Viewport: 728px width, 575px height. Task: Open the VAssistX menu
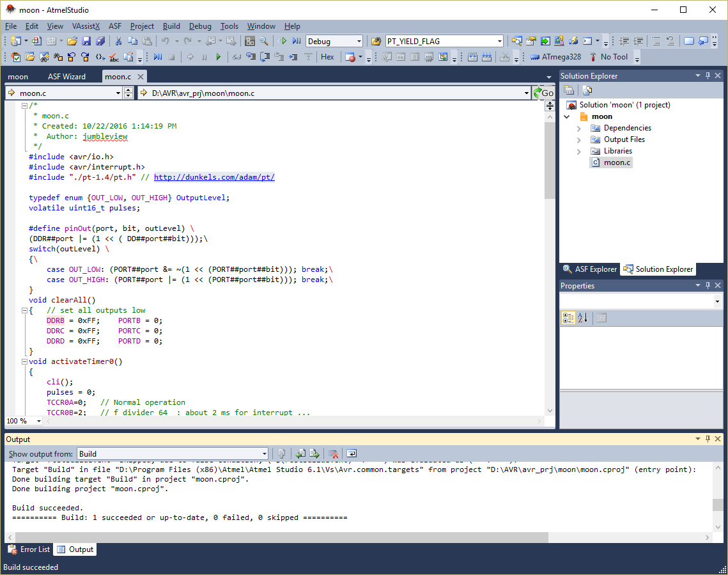pos(86,26)
